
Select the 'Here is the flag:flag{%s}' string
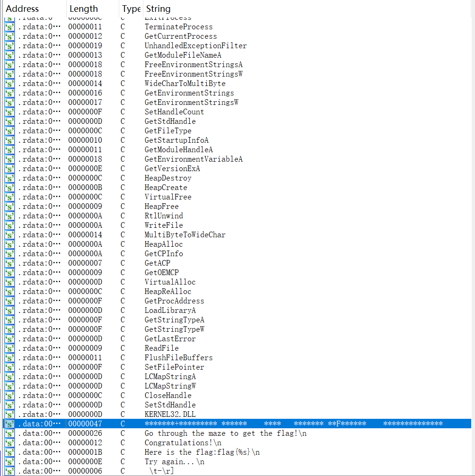(202, 452)
